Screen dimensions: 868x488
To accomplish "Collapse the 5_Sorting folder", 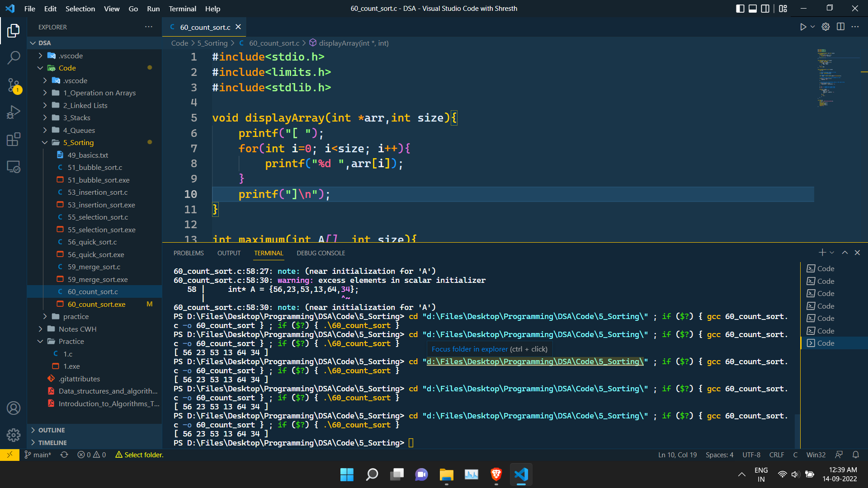I will point(45,142).
